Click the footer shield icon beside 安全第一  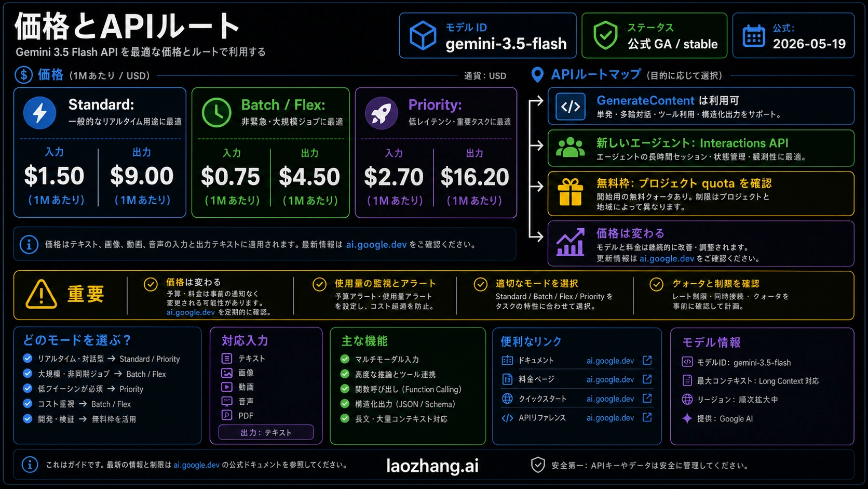point(538,465)
